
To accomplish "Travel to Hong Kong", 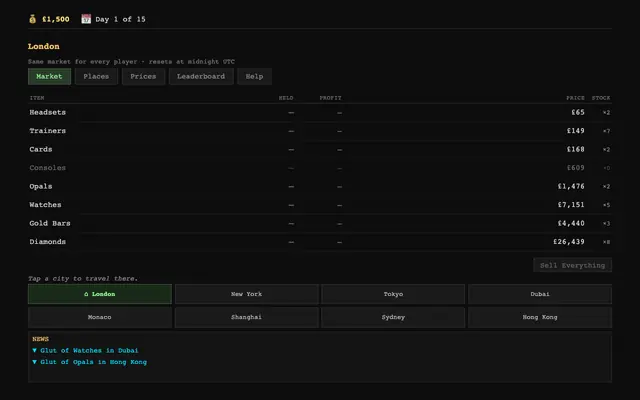I will [540, 317].
